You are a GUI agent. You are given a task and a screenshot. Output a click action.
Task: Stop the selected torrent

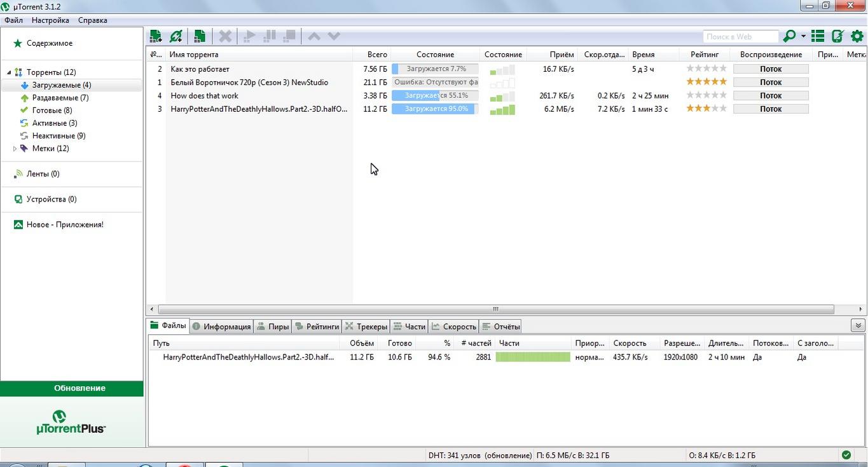pos(289,36)
